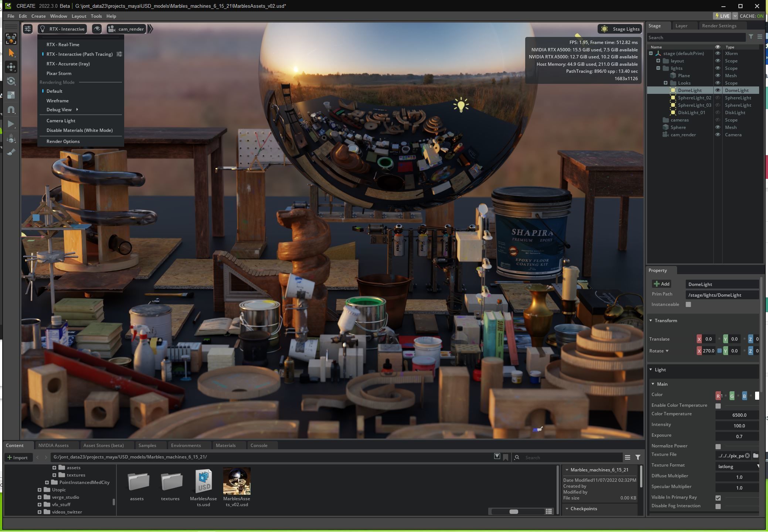
Task: Click filter icon in Stage panel
Action: coord(751,37)
